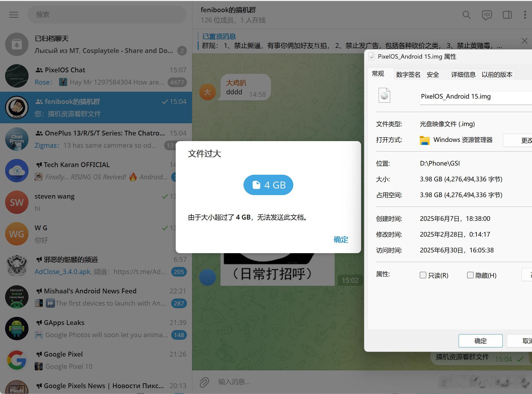Click Tech Karan OFFICIAL cloud avatar

pyautogui.click(x=17, y=171)
